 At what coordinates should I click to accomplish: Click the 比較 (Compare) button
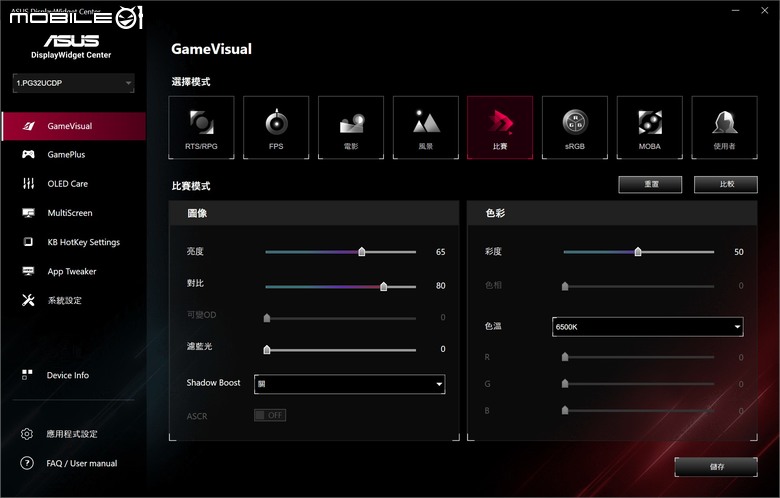[726, 184]
